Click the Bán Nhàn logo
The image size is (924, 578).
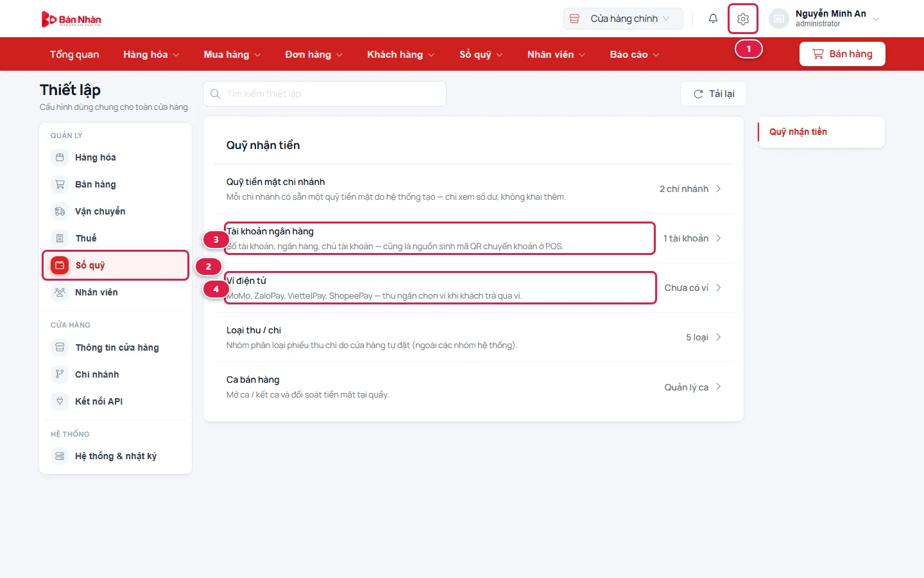(71, 19)
